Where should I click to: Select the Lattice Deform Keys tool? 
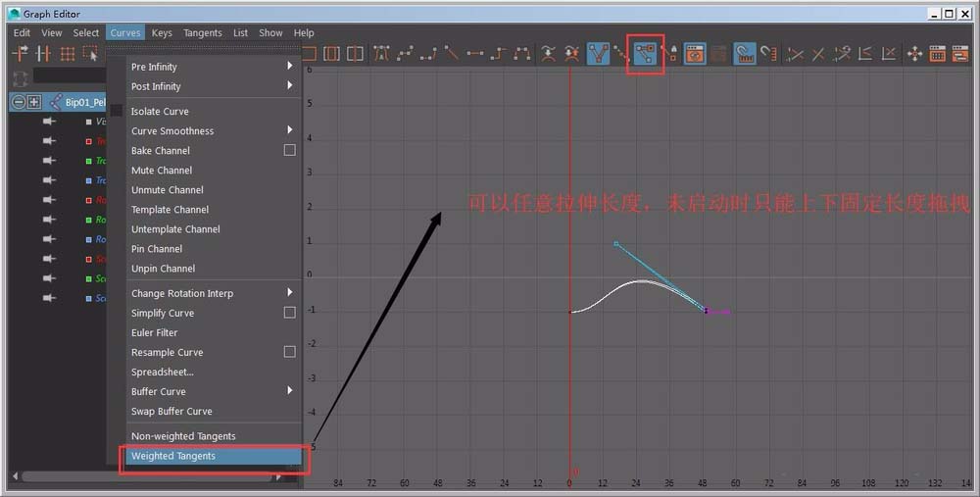pos(68,54)
